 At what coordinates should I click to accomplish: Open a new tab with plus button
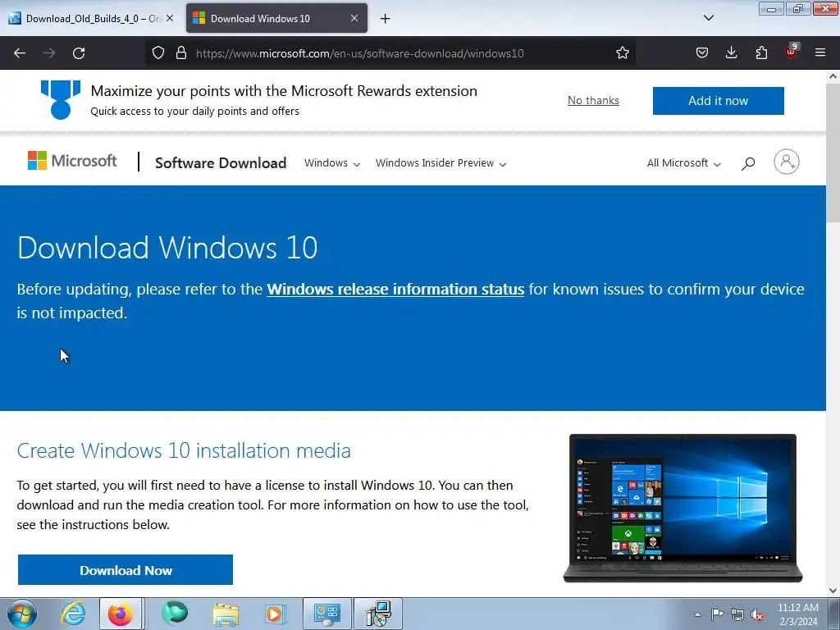point(386,19)
